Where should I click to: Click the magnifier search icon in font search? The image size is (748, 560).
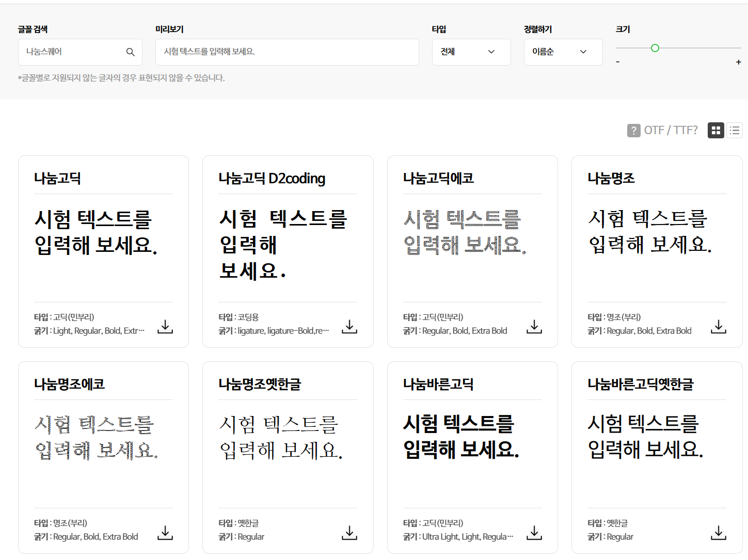click(130, 52)
